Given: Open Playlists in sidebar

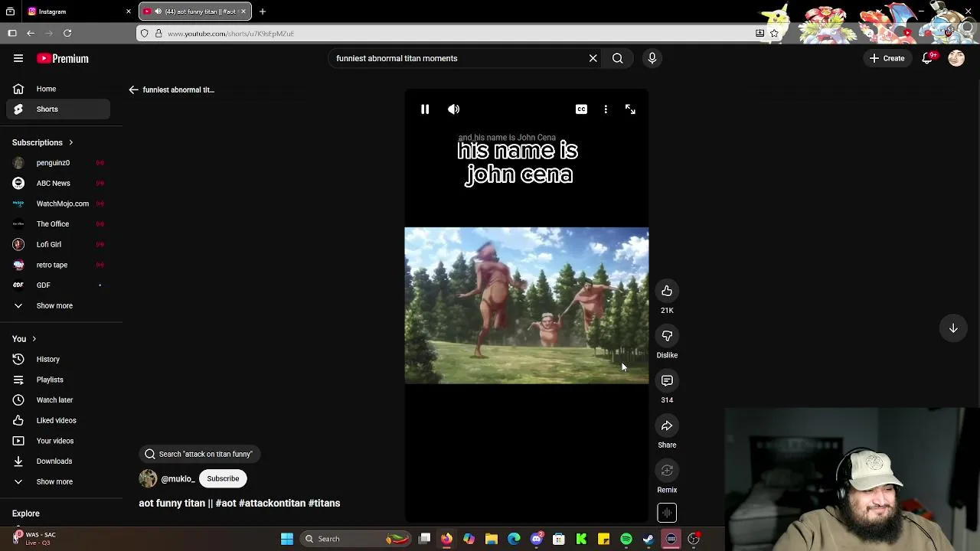Looking at the screenshot, I should (x=58, y=380).
